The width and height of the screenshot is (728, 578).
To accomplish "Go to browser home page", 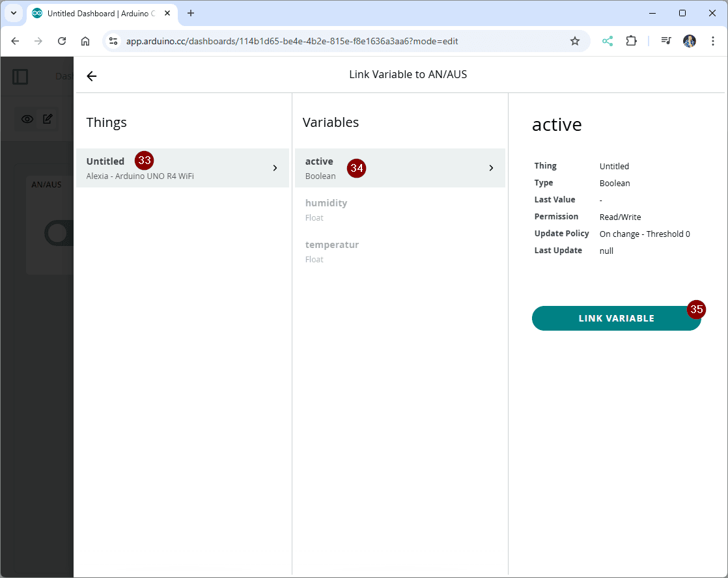I will point(85,41).
